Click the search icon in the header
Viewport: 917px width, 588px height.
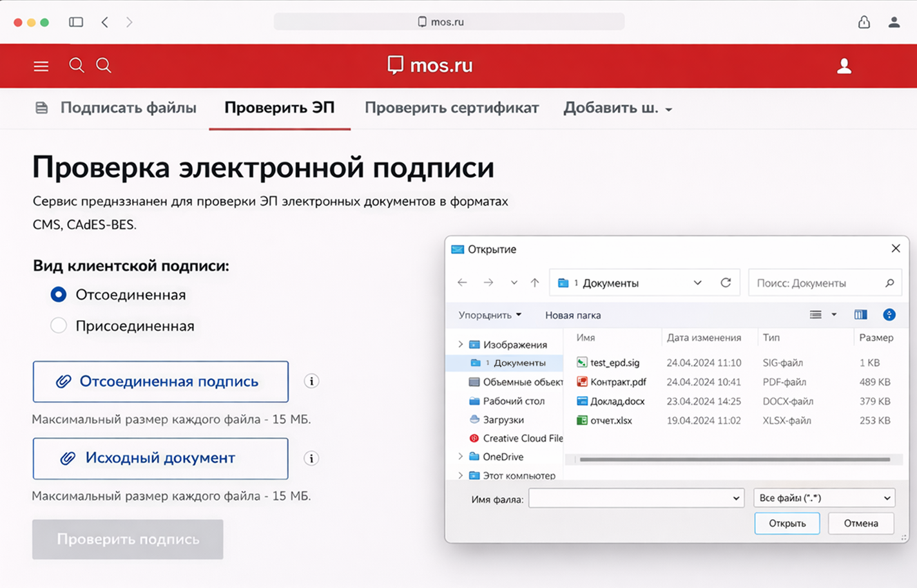76,65
